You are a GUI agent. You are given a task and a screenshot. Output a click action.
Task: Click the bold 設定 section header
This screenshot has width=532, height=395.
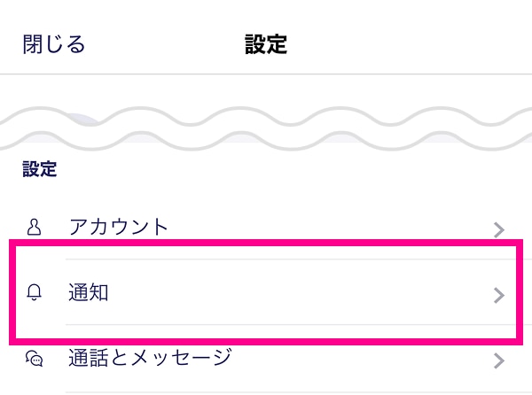pyautogui.click(x=40, y=168)
